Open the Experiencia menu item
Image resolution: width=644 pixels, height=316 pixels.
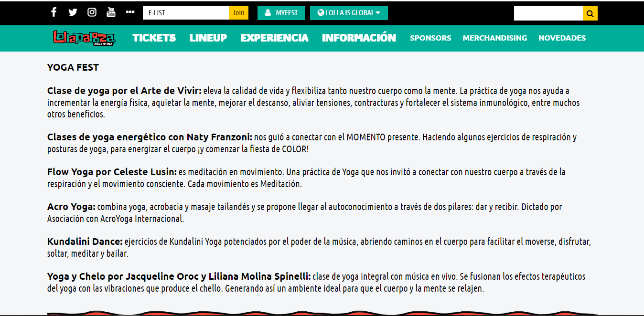click(274, 38)
